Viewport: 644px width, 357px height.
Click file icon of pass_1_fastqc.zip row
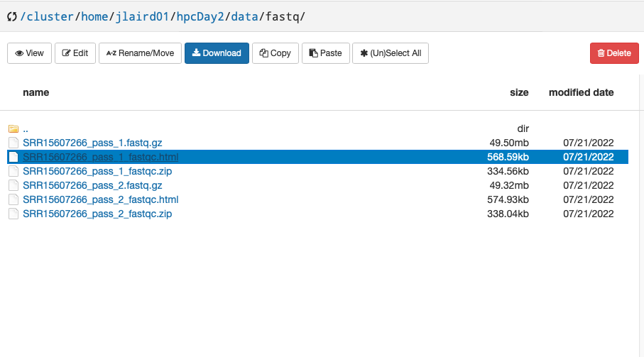coord(13,171)
